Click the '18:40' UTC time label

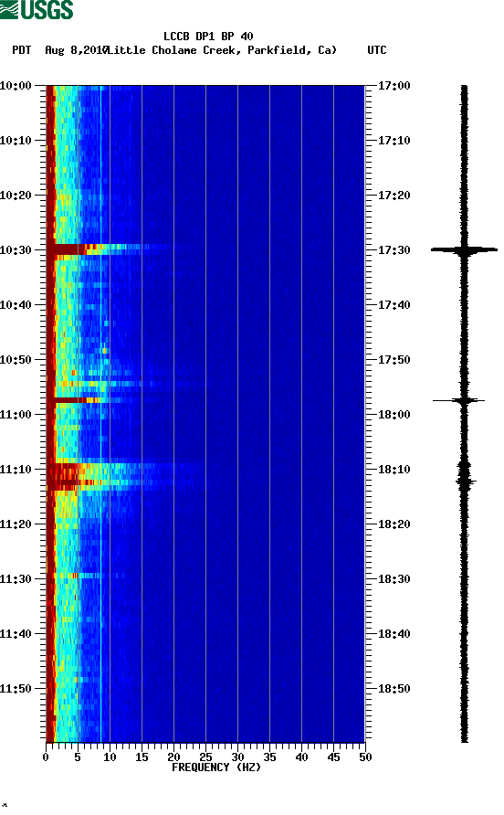[394, 634]
